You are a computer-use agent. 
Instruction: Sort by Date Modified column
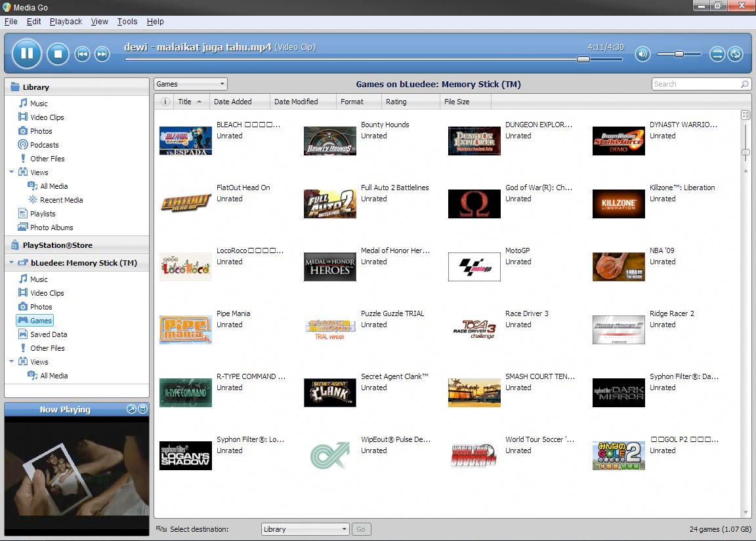[x=303, y=102]
